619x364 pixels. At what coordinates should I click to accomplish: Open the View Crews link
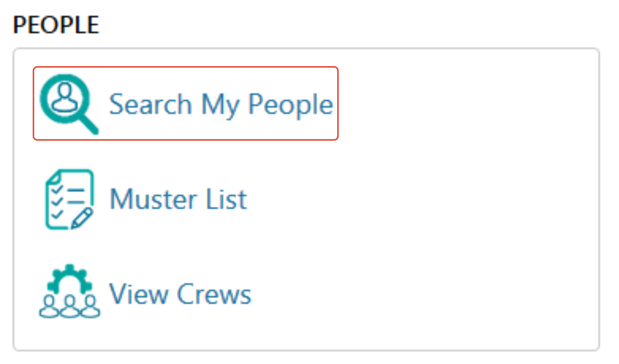180,294
